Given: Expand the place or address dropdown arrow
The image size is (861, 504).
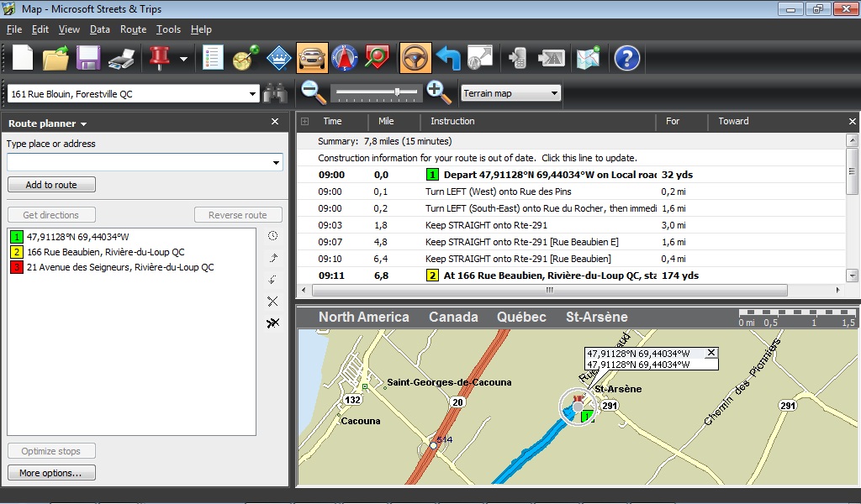Looking at the screenshot, I should [276, 162].
